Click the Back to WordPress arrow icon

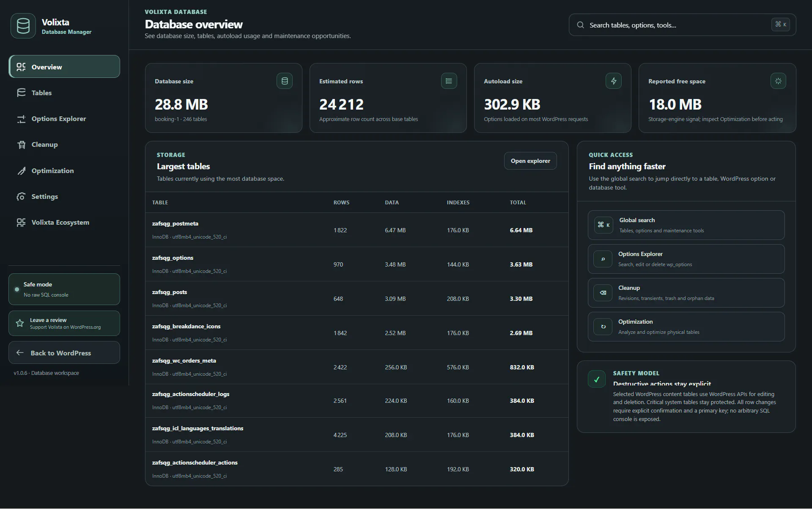tap(20, 353)
